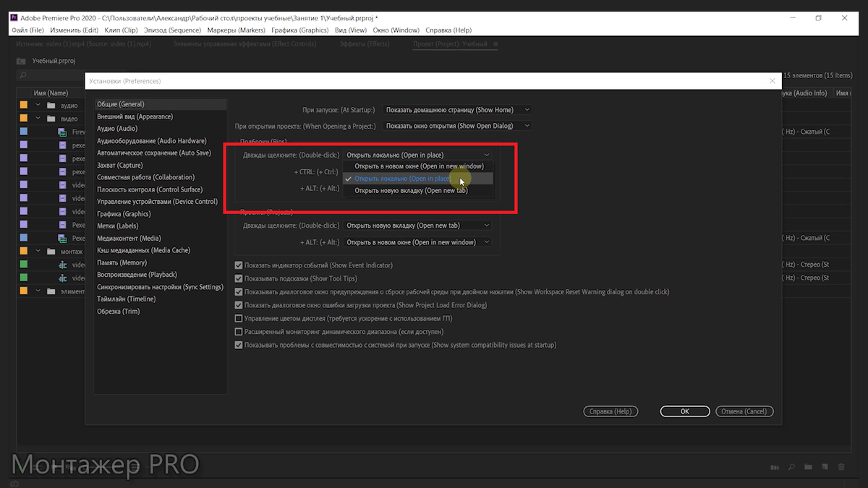Screen dimensions: 868x488
Task: Click the Automate to Sequence icon in Project panel
Action: click(775, 467)
